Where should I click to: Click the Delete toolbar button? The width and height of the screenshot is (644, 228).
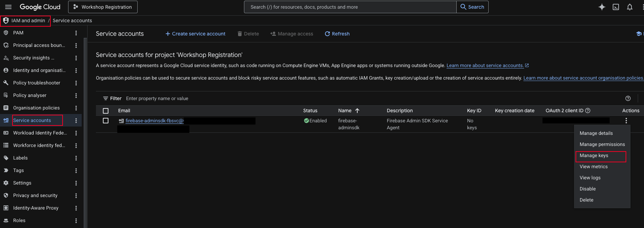tap(248, 34)
